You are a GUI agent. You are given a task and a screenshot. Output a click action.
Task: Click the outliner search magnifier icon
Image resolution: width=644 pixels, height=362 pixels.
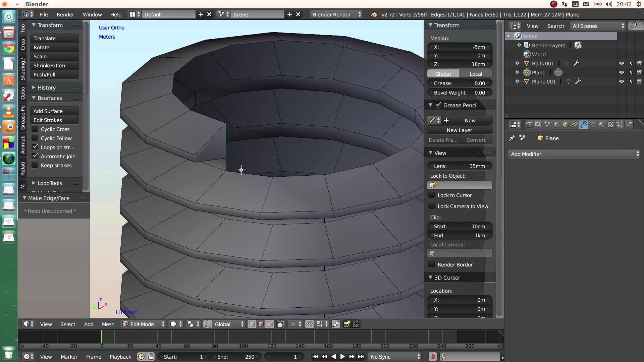[633, 26]
